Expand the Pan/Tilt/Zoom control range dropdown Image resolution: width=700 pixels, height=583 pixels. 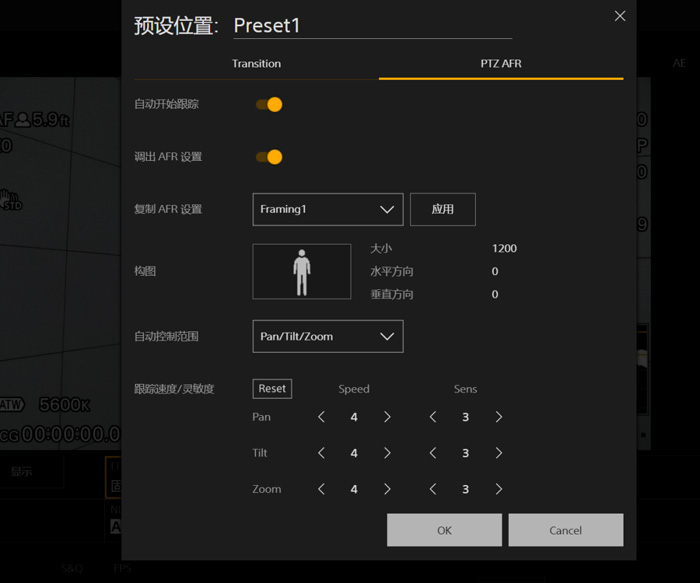click(327, 337)
